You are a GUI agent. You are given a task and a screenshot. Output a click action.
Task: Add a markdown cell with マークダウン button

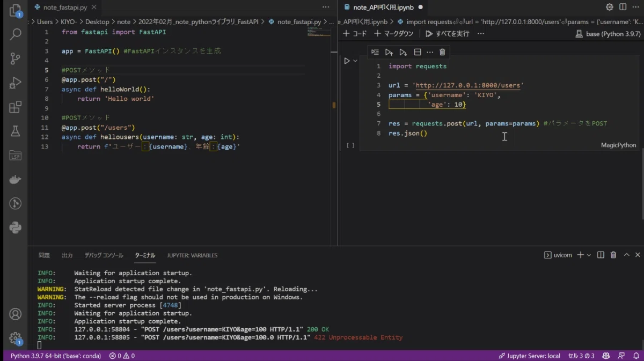point(394,33)
